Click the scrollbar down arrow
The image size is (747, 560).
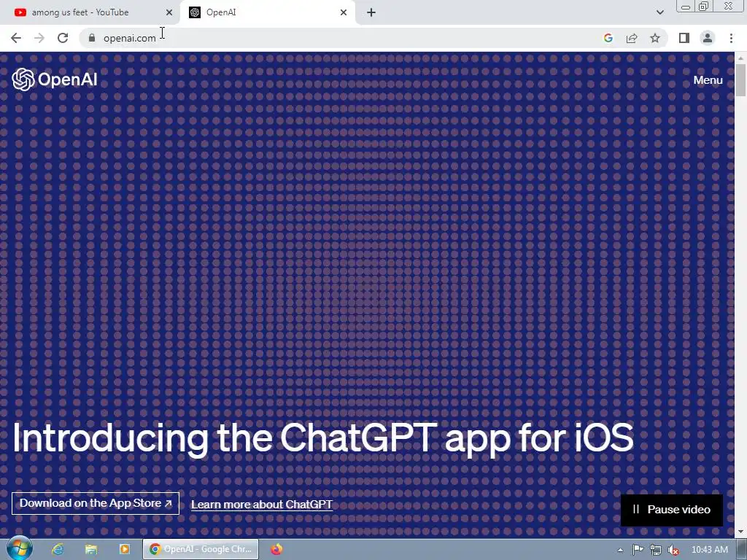tap(740, 532)
